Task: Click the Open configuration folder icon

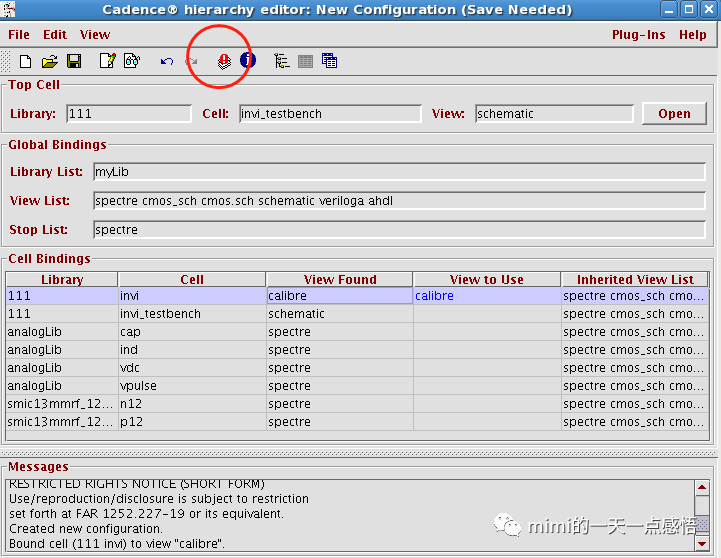Action: [50, 61]
